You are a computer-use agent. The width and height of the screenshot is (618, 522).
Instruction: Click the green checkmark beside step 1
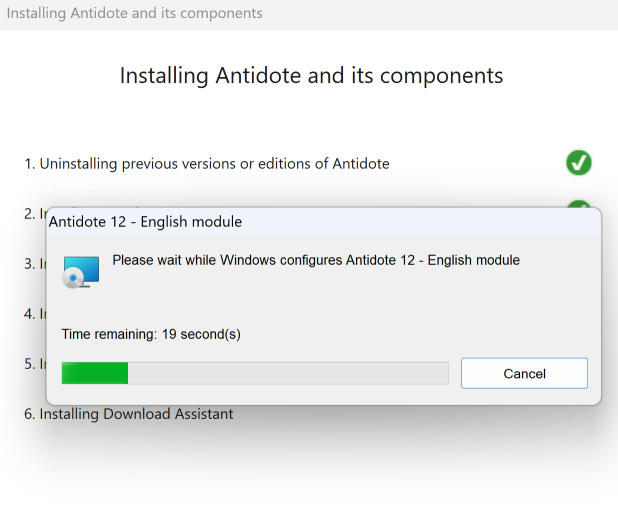tap(579, 162)
